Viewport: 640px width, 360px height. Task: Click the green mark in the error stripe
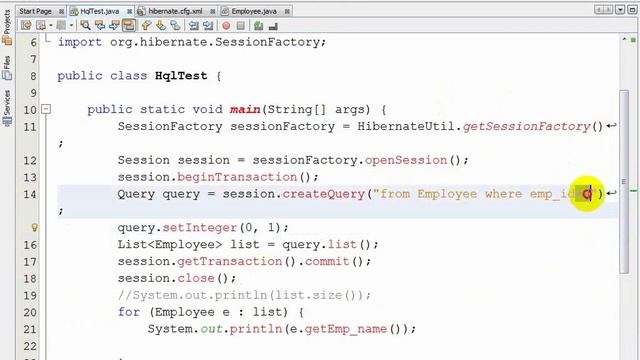click(x=633, y=191)
